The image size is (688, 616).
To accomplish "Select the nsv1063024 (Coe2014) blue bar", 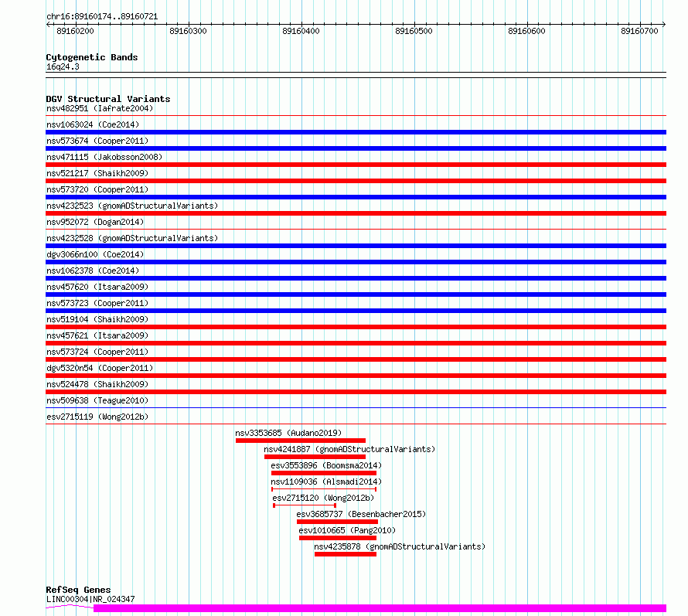I will point(356,132).
